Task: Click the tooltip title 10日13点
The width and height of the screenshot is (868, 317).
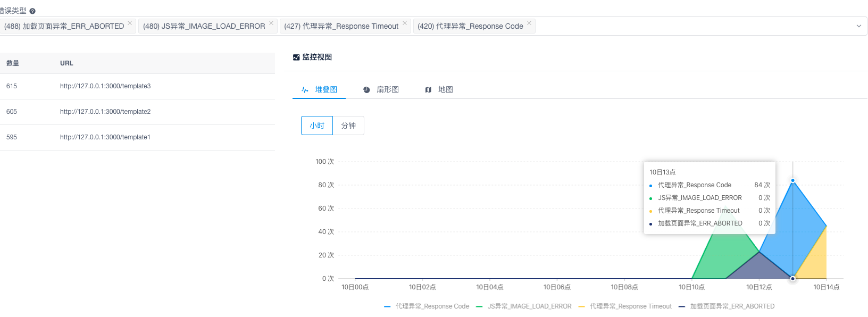Action: coord(663,172)
